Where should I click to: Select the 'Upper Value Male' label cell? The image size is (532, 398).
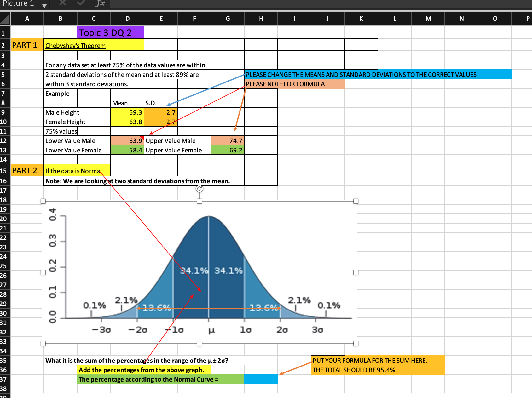tap(177, 141)
